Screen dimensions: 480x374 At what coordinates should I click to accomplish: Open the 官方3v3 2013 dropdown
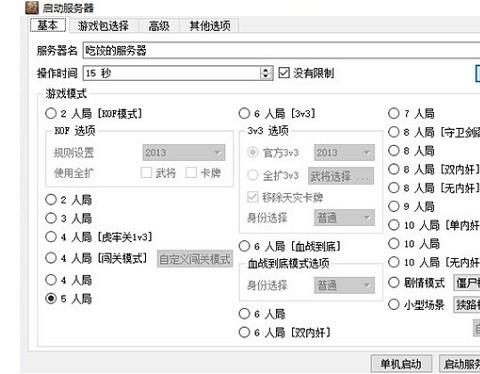coord(344,153)
